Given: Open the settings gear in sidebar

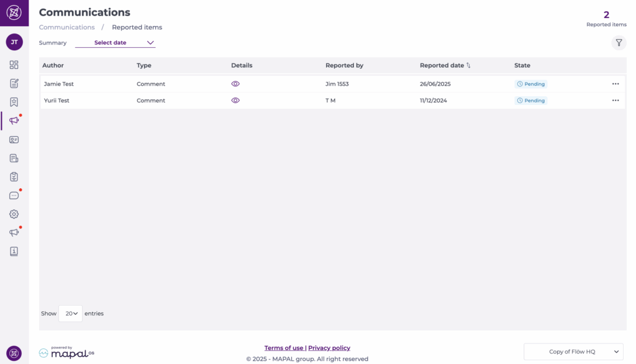Looking at the screenshot, I should 14,214.
